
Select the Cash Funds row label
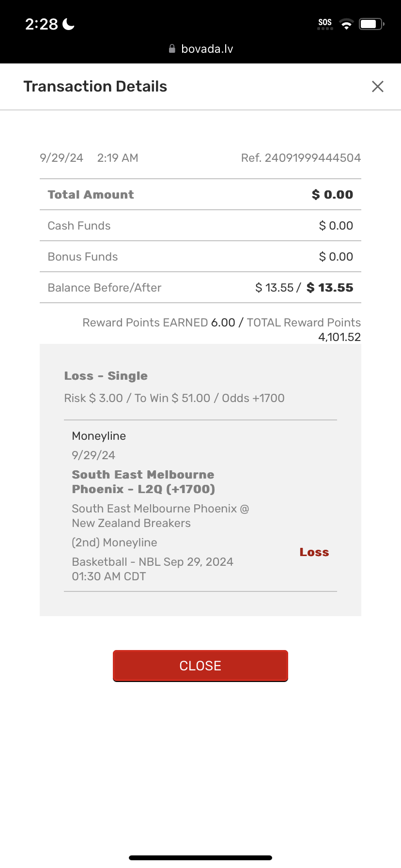point(79,226)
